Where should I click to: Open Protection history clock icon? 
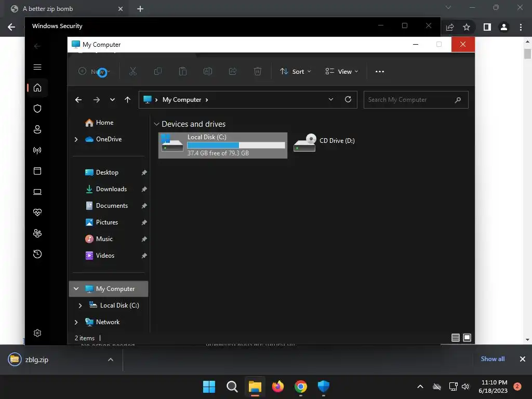(x=37, y=254)
